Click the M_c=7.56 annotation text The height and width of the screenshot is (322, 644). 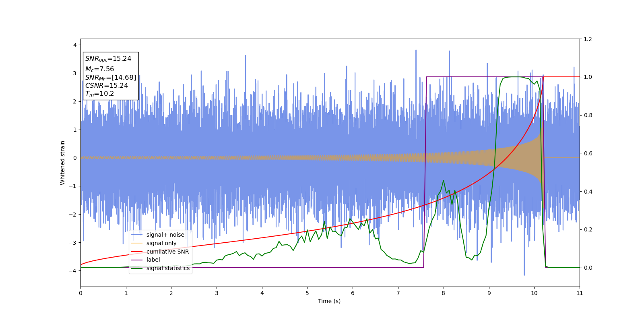(x=99, y=69)
